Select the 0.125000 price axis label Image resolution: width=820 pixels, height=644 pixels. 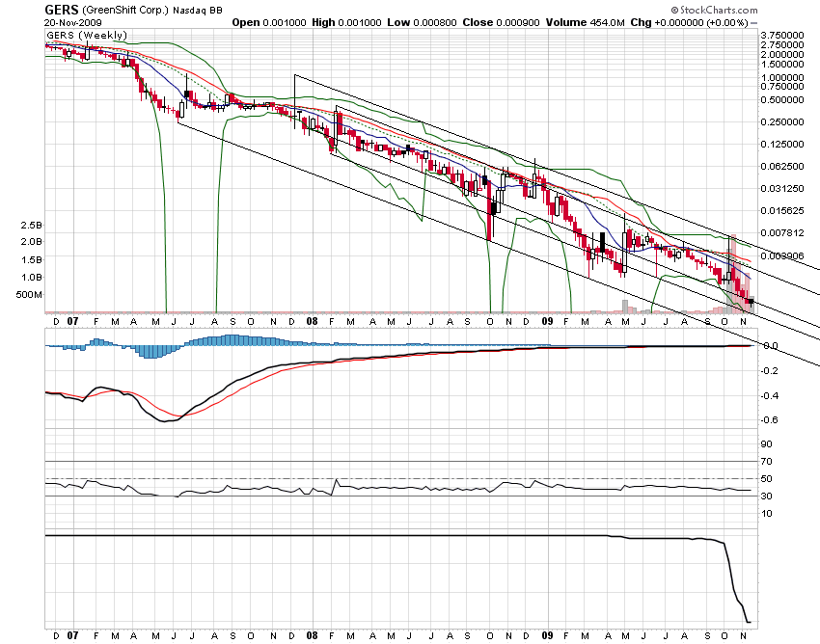coord(782,144)
